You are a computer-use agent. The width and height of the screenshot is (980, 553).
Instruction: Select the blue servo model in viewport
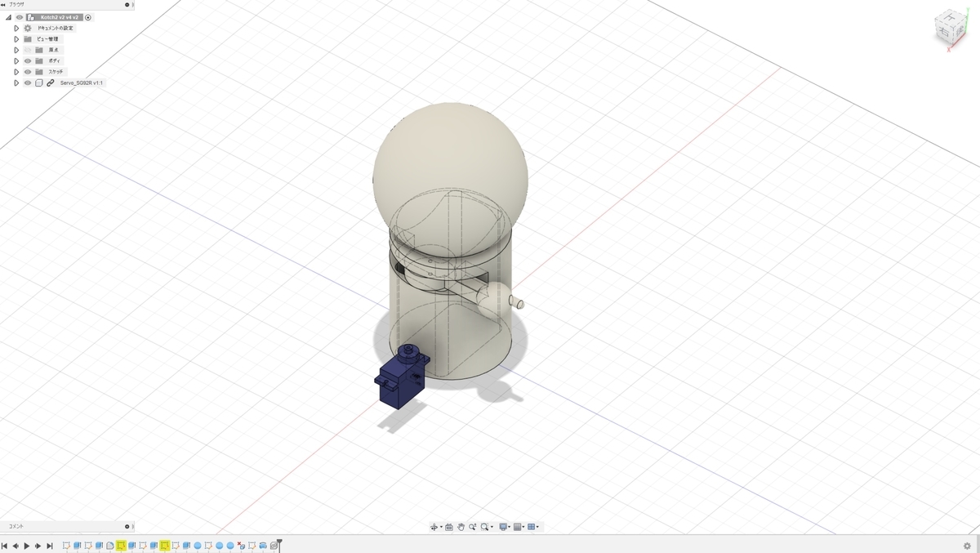tap(401, 377)
